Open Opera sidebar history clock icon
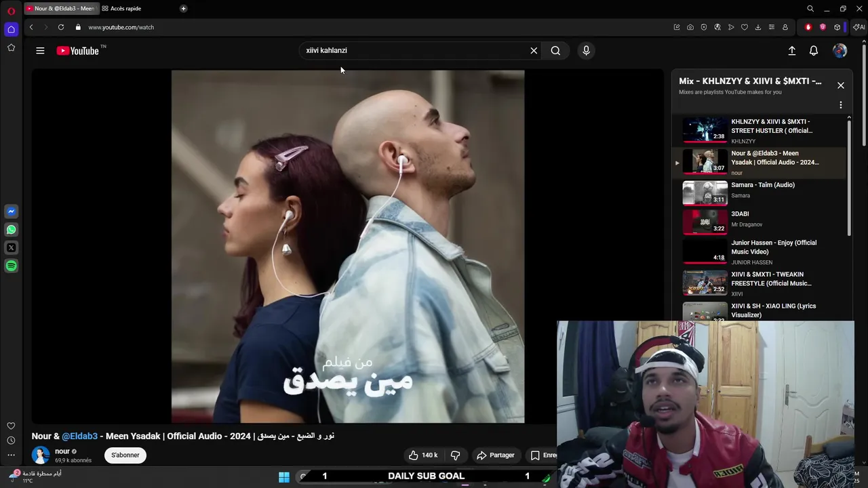The image size is (868, 488). coord(11,441)
